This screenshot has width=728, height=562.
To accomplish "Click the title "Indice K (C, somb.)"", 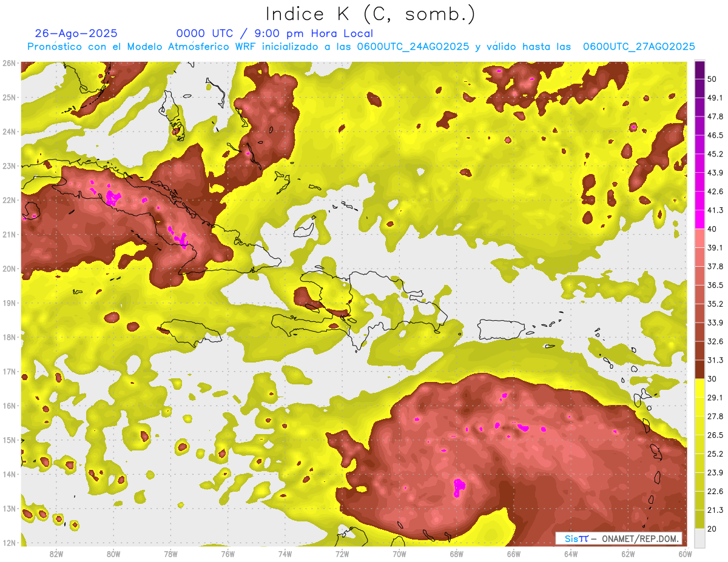I will [x=371, y=14].
